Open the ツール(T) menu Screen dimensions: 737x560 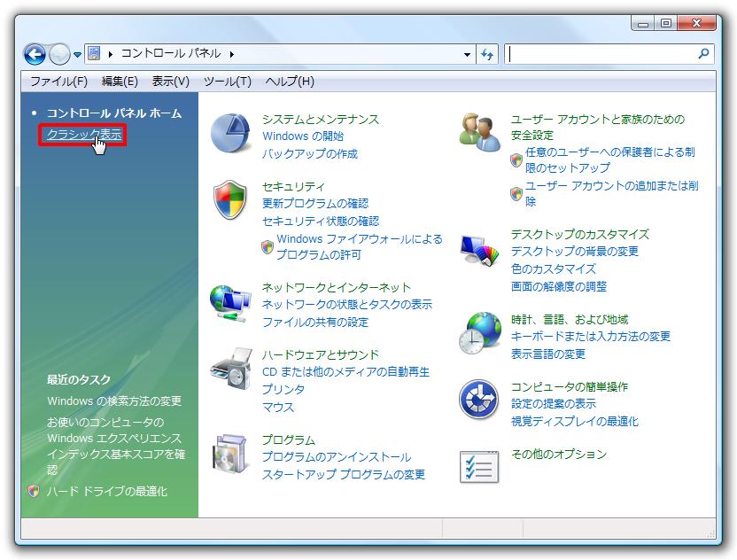tap(227, 82)
